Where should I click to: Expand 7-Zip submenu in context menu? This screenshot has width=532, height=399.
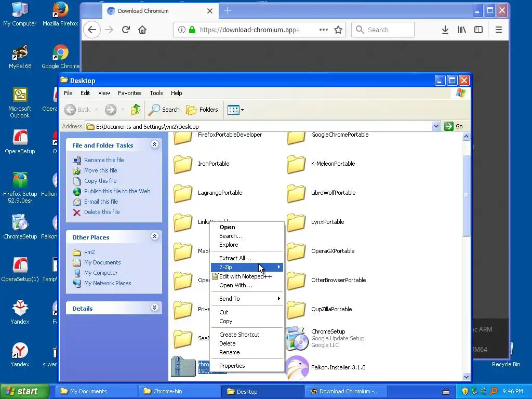click(x=247, y=267)
